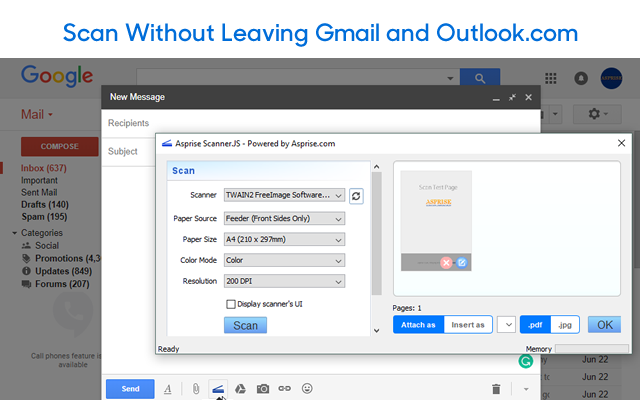The height and width of the screenshot is (400, 640).
Task: Click OK in the scanner dialog
Action: (x=604, y=325)
